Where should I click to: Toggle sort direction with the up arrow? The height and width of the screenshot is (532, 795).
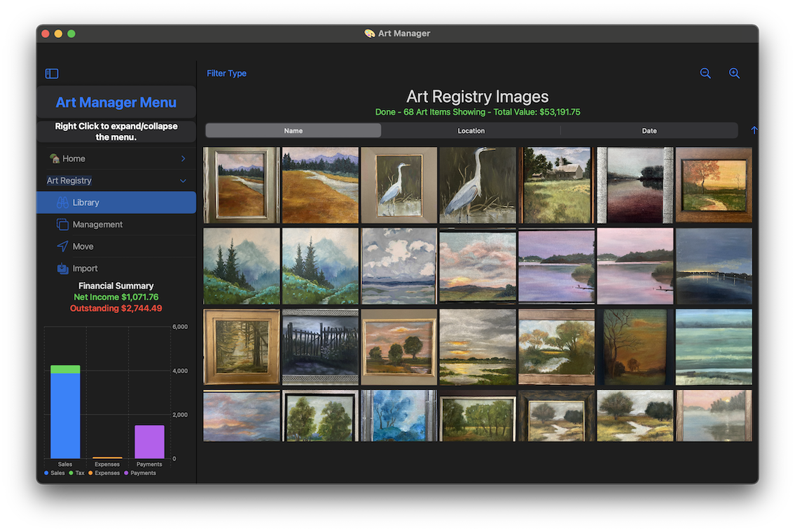click(754, 131)
